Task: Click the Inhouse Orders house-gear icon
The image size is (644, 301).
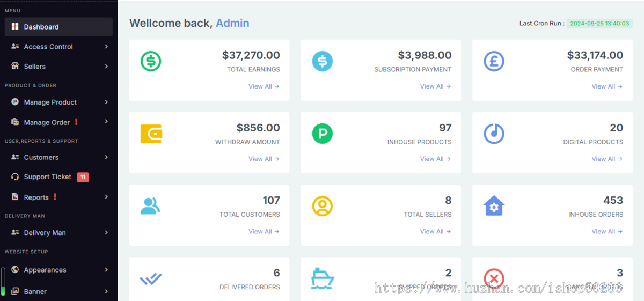Action: coord(494,206)
